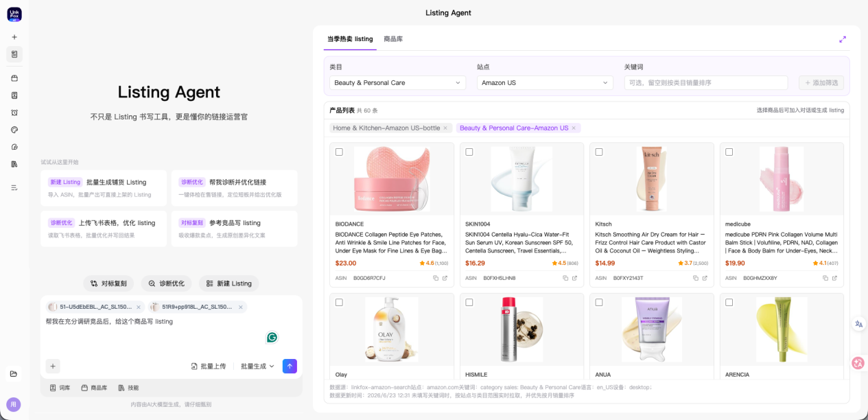This screenshot has height=420, width=868.
Task: Open the 类目 Beauty & Personal Care dropdown
Action: [x=397, y=82]
